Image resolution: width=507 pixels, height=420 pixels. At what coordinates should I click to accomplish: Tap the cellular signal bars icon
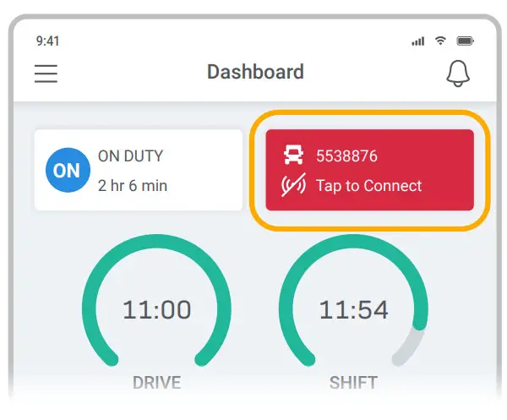coord(417,41)
